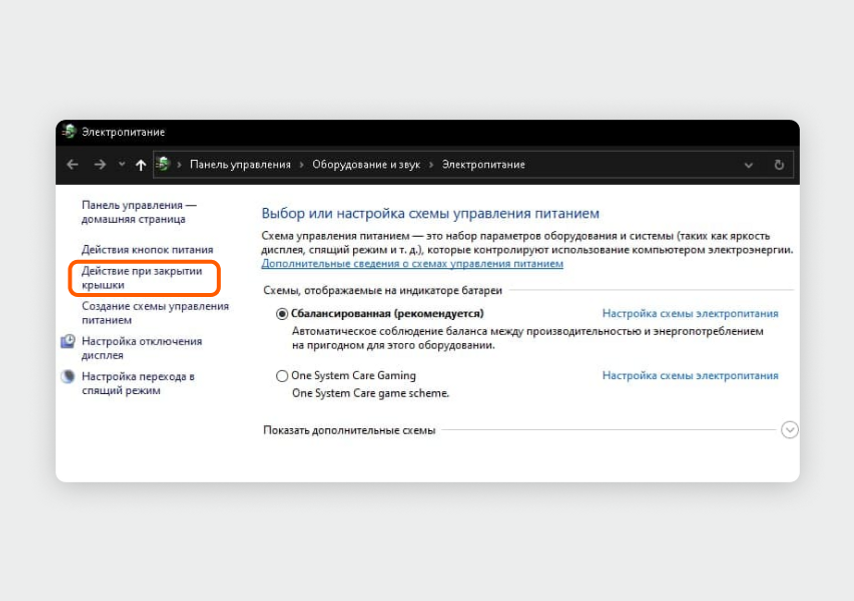Click the 'Показать дополнительные схемы' label
This screenshot has height=601, width=854.
pos(349,430)
